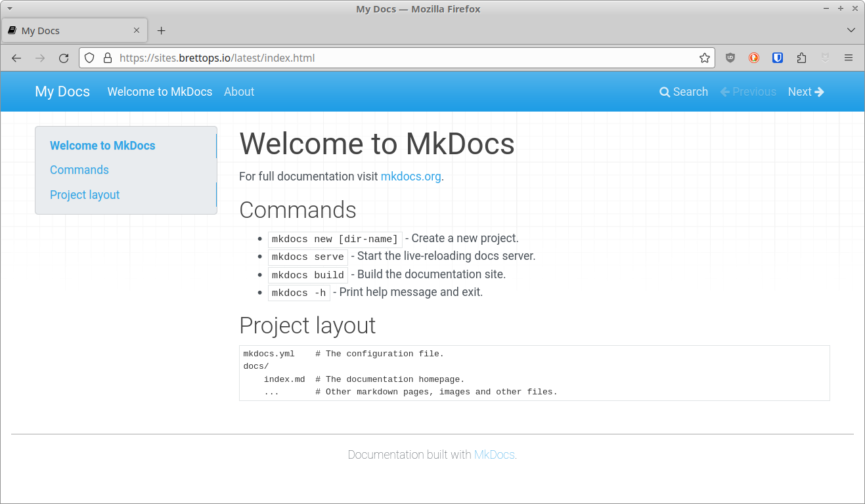Click the 'mkdocs.yml' line in code block

tap(344, 354)
